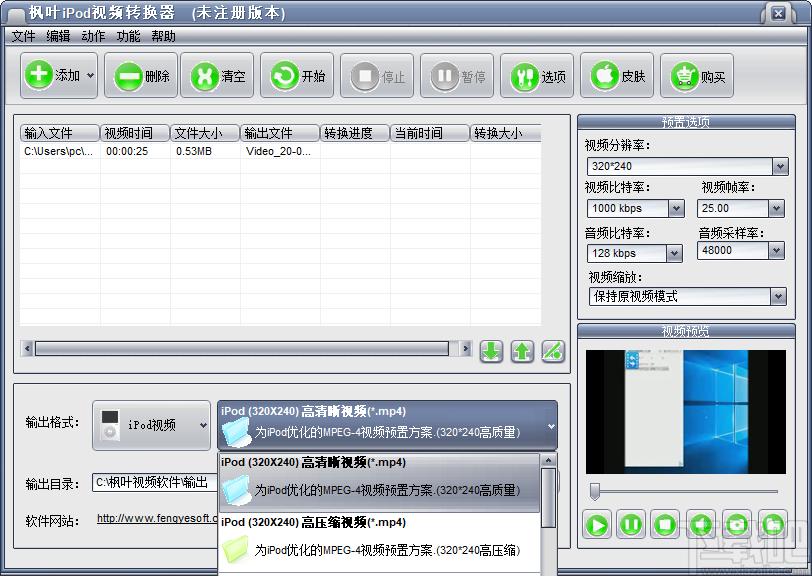Select the 高压缩视频 (*.mp4) preset in the list

click(x=379, y=543)
